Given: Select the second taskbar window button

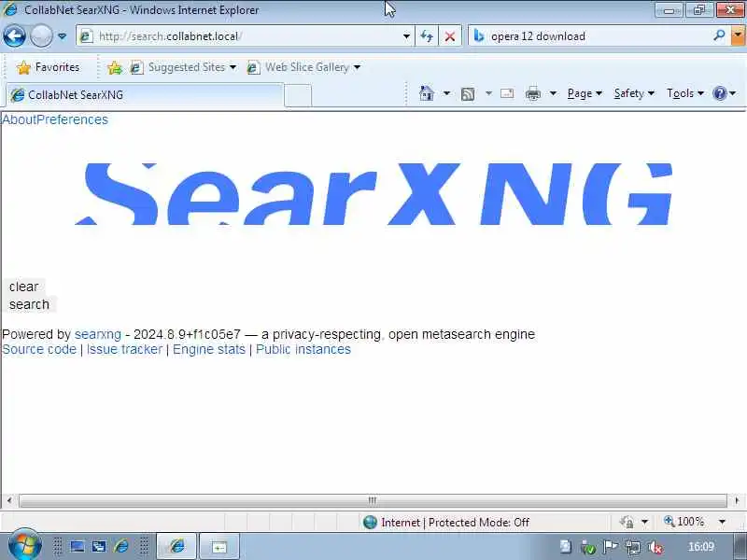Looking at the screenshot, I should 219,546.
